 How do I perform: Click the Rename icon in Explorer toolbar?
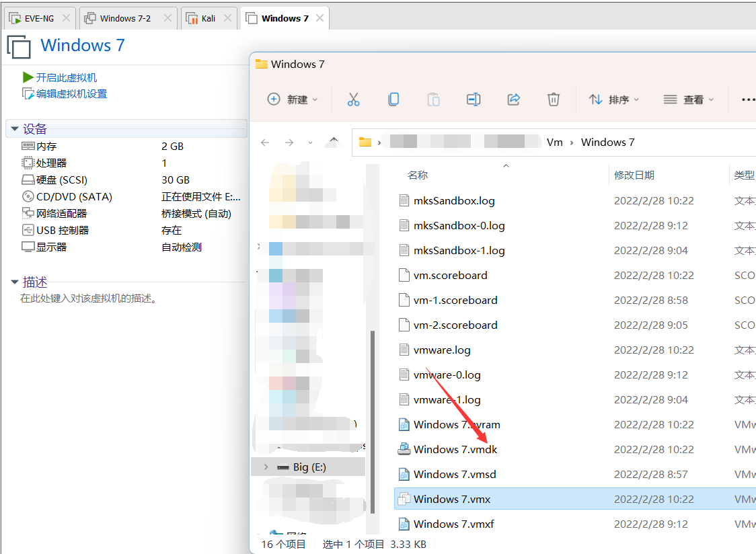pos(474,100)
